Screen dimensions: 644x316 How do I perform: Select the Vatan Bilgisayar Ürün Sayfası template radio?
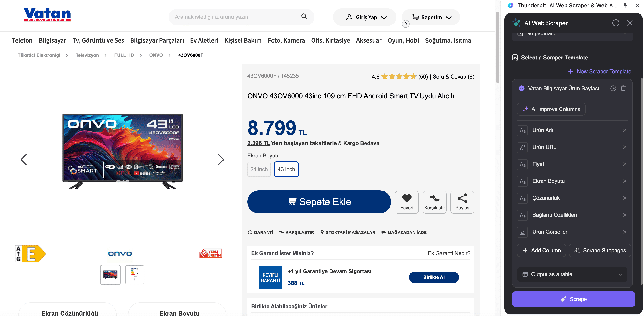[x=521, y=88]
